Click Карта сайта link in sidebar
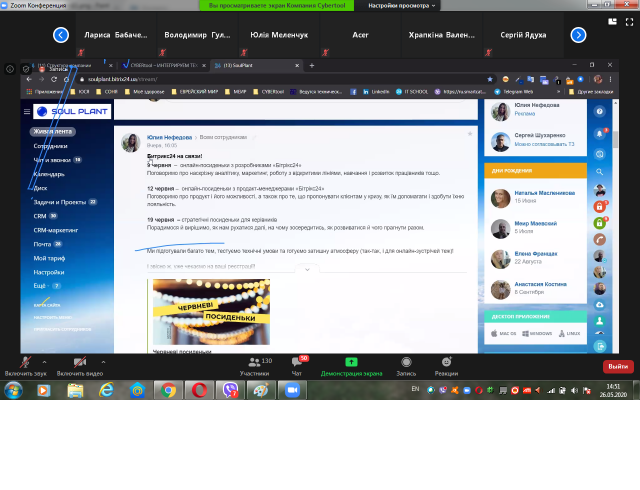The image size is (640, 490). click(47, 305)
